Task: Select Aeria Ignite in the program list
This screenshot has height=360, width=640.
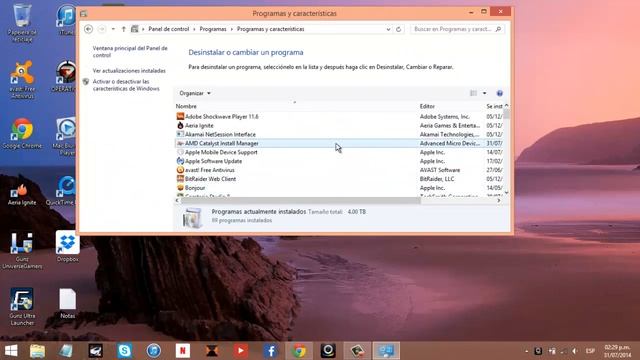Action: 339,125
